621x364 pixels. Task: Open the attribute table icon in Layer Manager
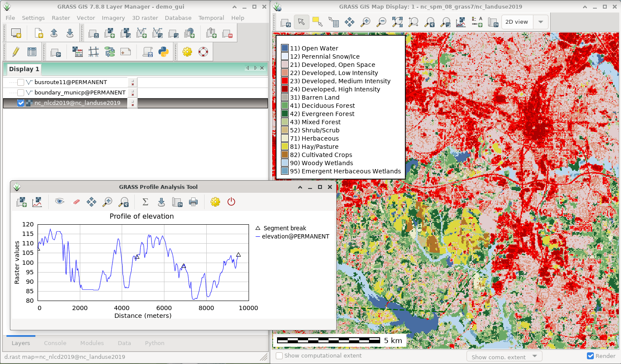point(32,52)
